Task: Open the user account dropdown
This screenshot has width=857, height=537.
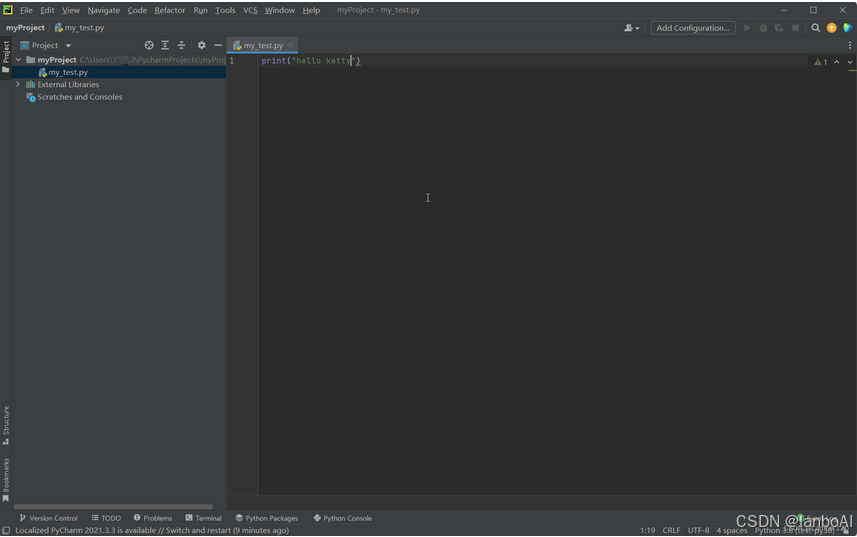Action: point(631,28)
